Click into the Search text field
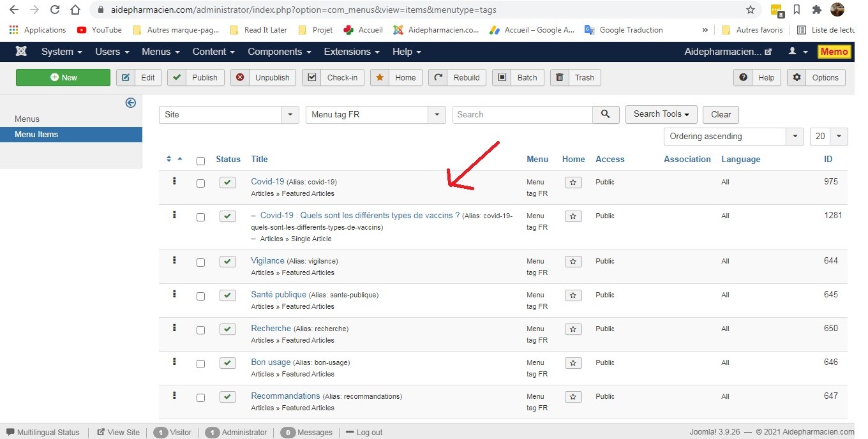The width and height of the screenshot is (868, 439). 522,115
